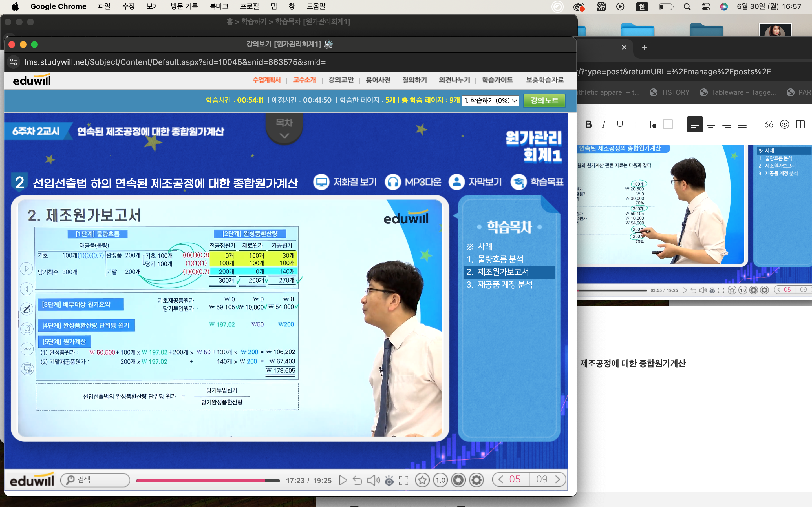Play the lecture video
Viewport: 812px width, 507px height.
click(343, 480)
